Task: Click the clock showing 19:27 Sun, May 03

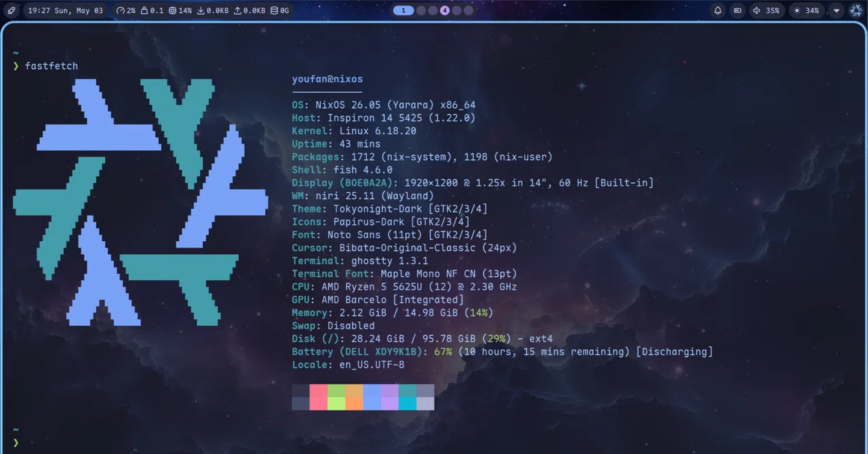Action: [x=65, y=11]
